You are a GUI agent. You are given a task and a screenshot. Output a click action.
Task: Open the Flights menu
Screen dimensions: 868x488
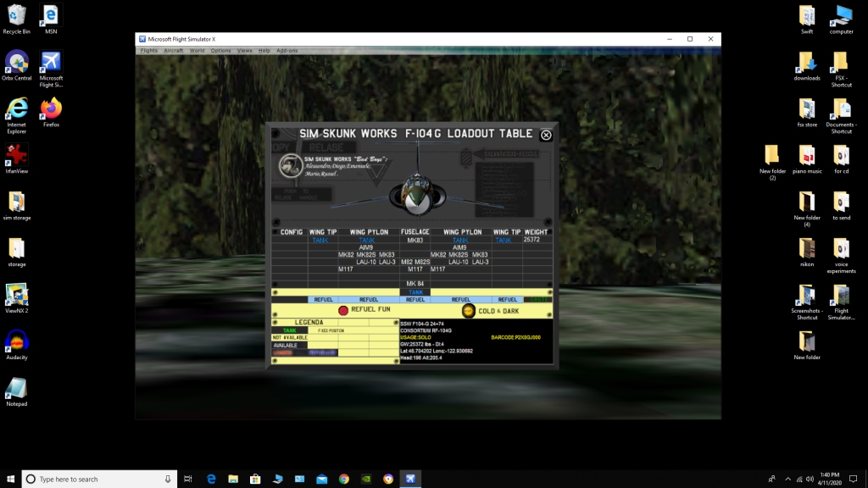point(149,50)
